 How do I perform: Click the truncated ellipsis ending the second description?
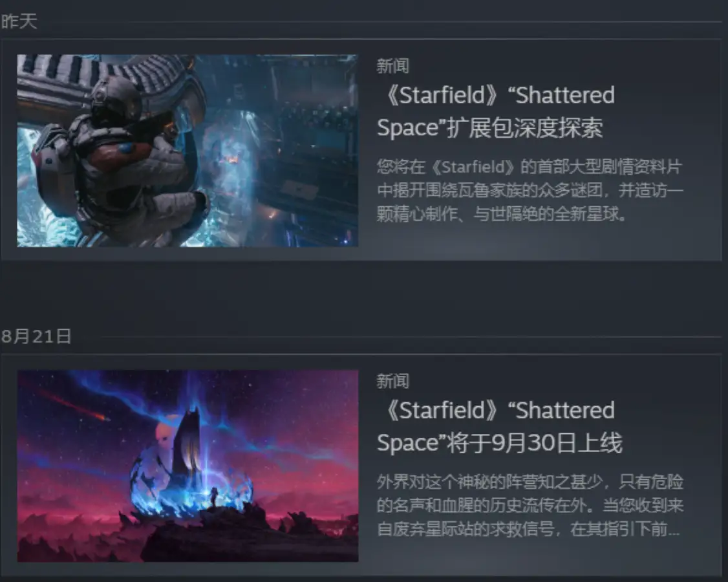pos(674,532)
